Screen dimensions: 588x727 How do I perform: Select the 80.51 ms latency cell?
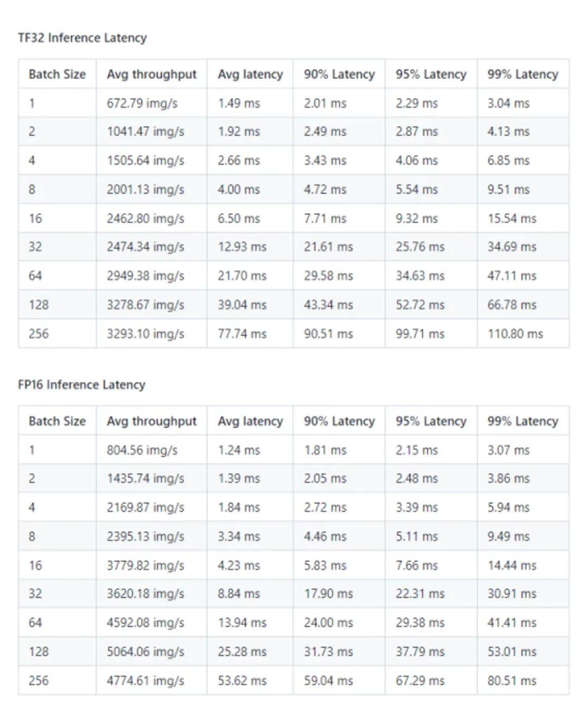[x=512, y=680]
